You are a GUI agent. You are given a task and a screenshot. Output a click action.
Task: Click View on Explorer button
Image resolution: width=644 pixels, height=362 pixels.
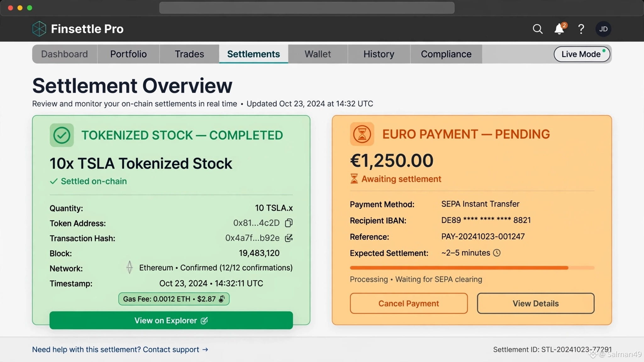[x=171, y=320]
